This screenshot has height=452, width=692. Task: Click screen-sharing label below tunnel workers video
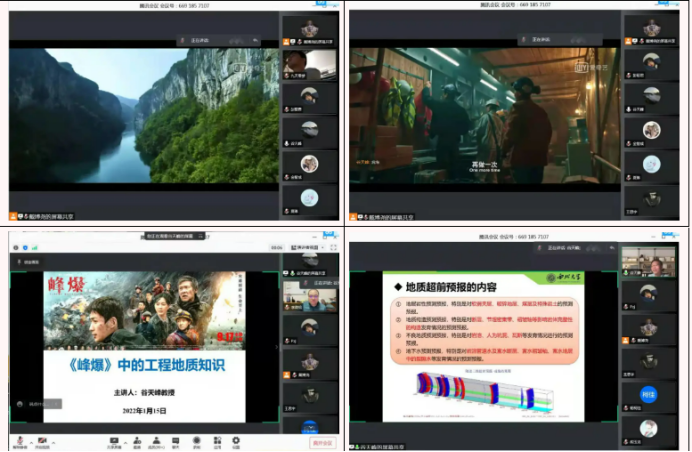382,217
